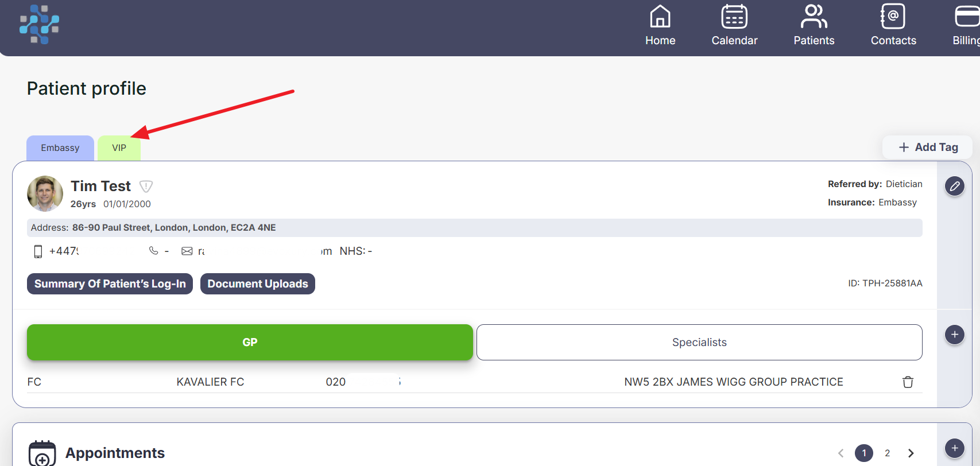Screen dimensions: 980x466
Task: Open Summary Of Patient's Log-In
Action: tap(110, 284)
